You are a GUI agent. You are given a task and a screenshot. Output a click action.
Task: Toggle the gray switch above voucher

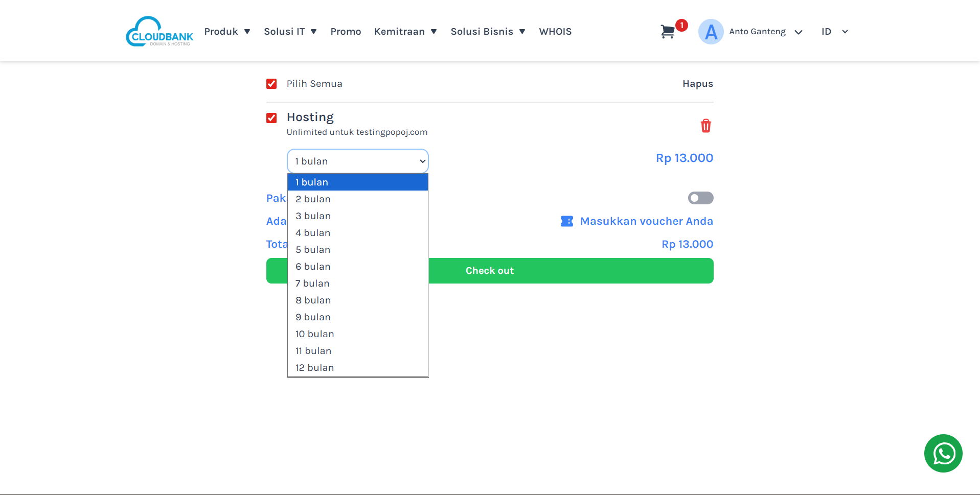pyautogui.click(x=700, y=198)
